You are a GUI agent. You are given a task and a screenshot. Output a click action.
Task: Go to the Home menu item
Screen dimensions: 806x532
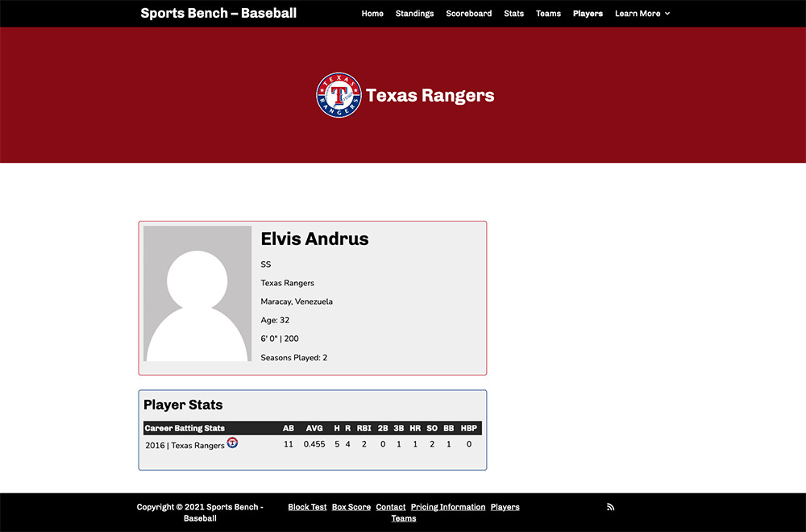pyautogui.click(x=372, y=14)
